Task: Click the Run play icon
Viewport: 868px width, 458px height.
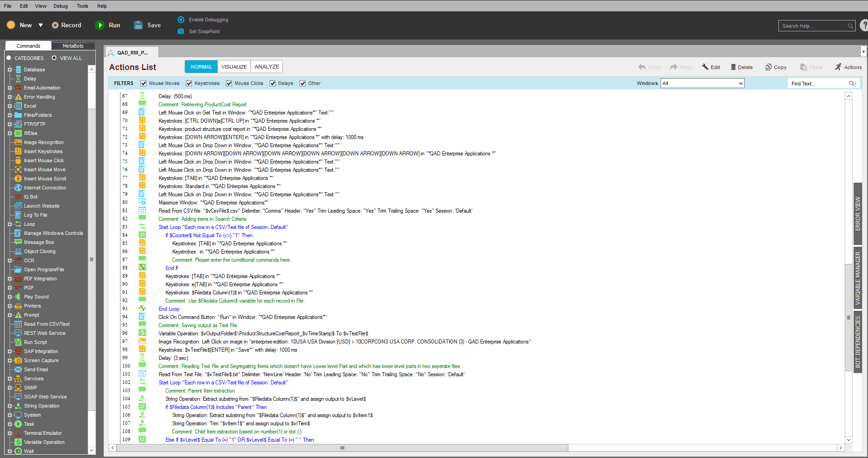Action: point(100,25)
